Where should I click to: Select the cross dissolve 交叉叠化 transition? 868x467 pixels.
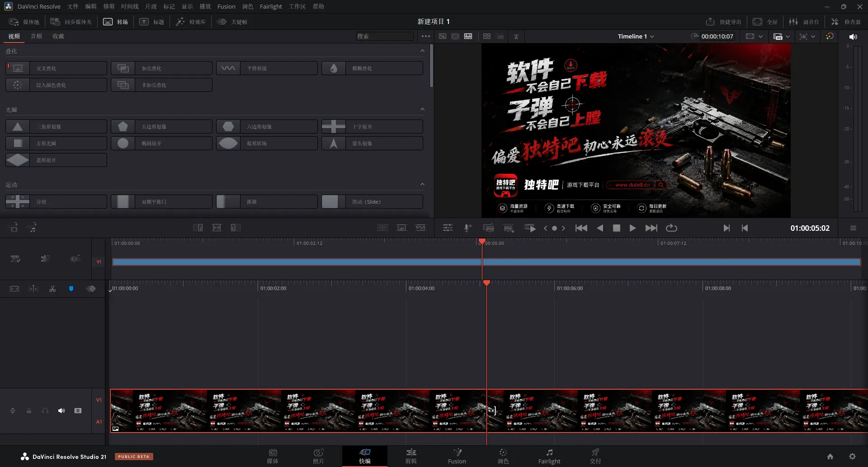coord(56,68)
